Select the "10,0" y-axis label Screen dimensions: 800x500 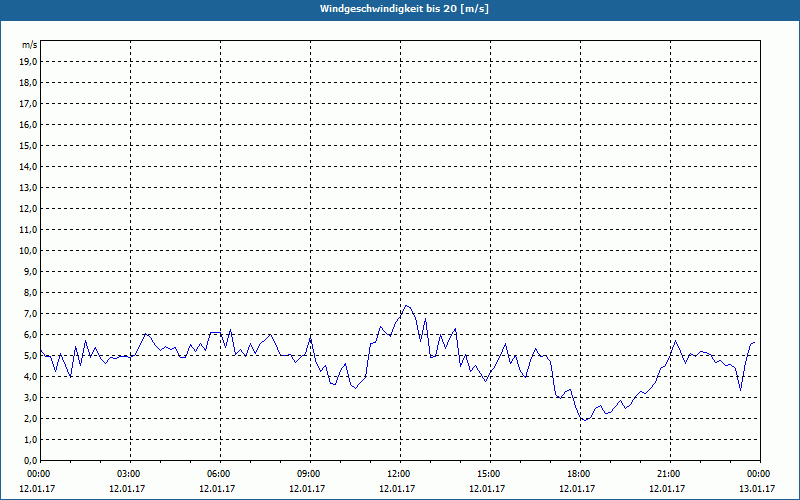click(28, 251)
